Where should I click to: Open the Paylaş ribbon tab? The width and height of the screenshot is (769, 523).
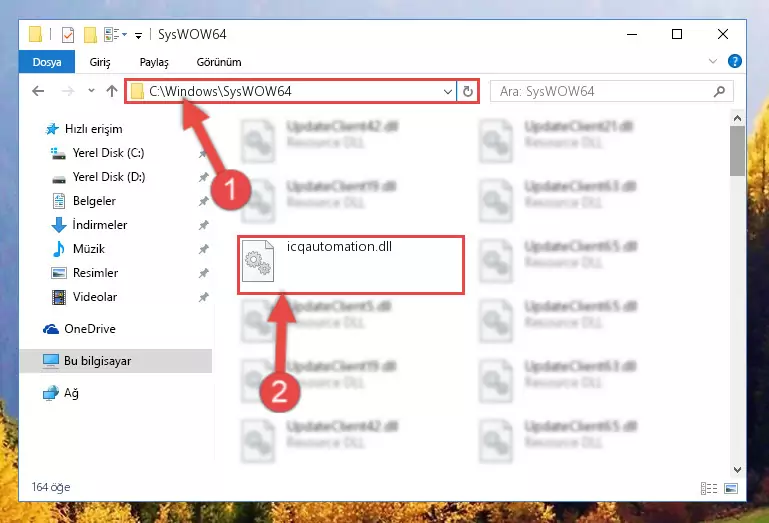point(154,62)
